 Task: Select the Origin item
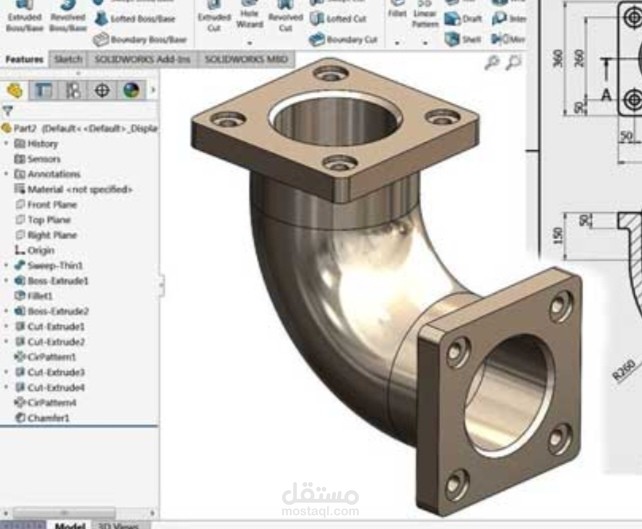(35, 250)
